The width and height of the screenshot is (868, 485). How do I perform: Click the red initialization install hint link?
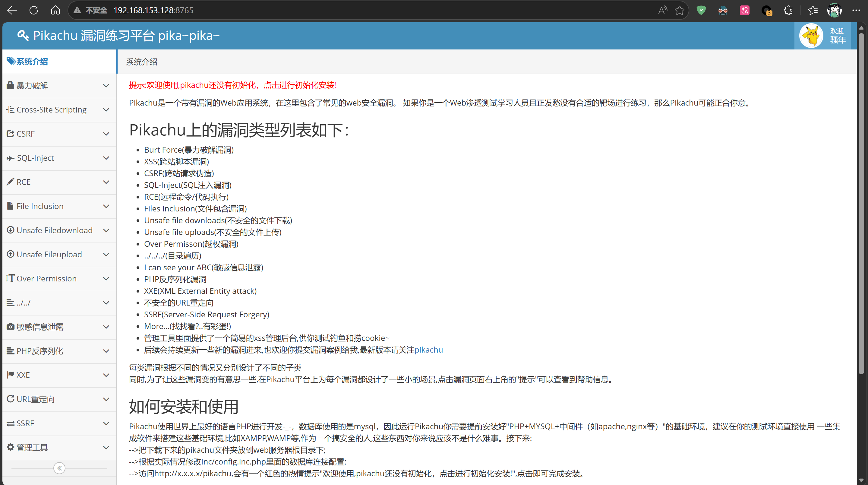point(232,85)
